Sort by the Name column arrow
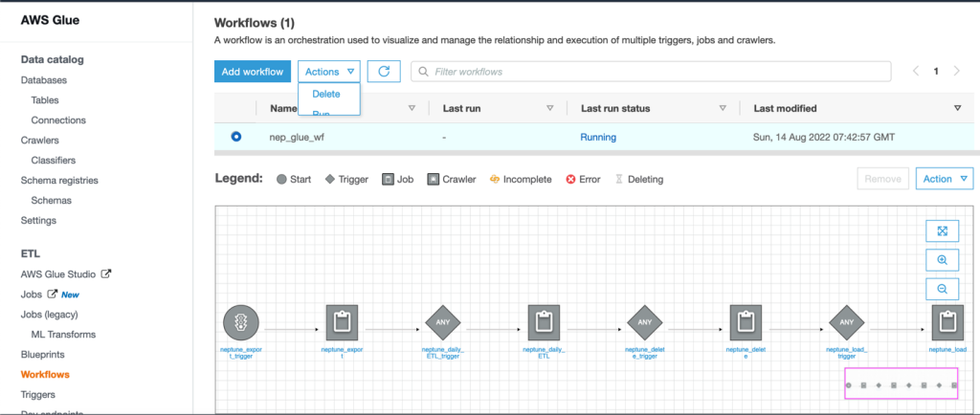Viewport: 980px width, 415px height. pos(412,108)
